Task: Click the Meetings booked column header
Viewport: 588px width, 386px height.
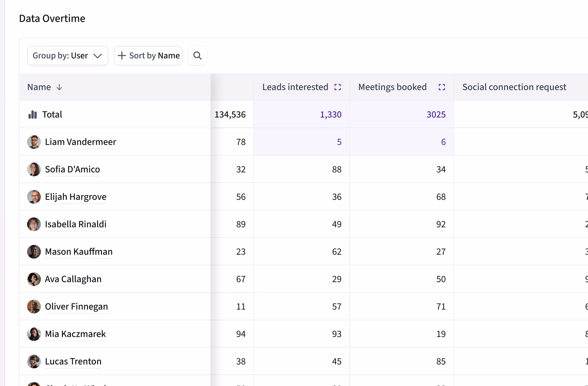Action: 402,87
